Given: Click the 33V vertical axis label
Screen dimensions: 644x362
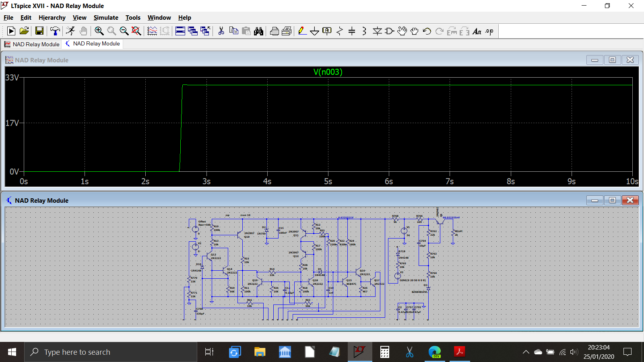Looking at the screenshot, I should (12, 78).
